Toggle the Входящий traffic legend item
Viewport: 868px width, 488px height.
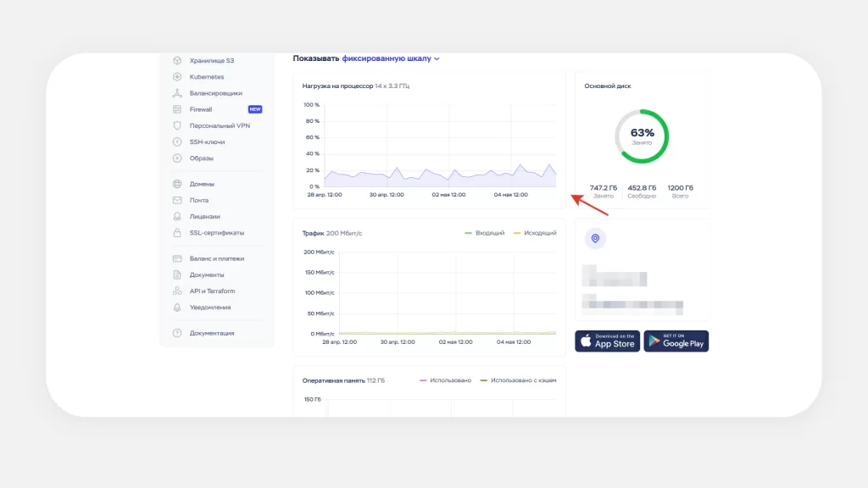tap(485, 233)
